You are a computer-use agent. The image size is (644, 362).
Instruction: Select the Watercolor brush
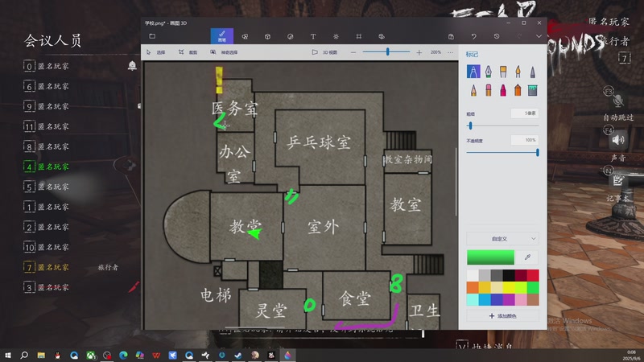click(x=518, y=72)
